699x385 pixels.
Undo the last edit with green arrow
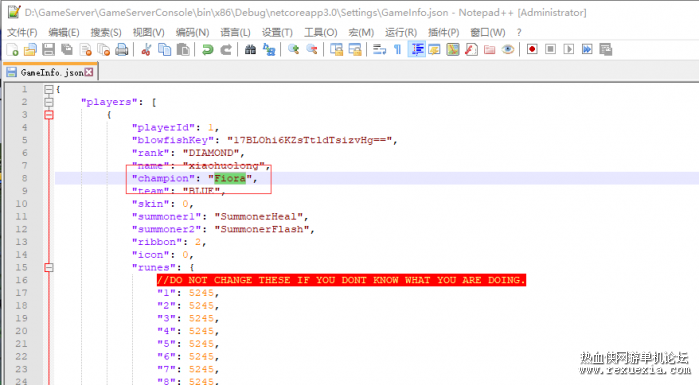pos(207,49)
